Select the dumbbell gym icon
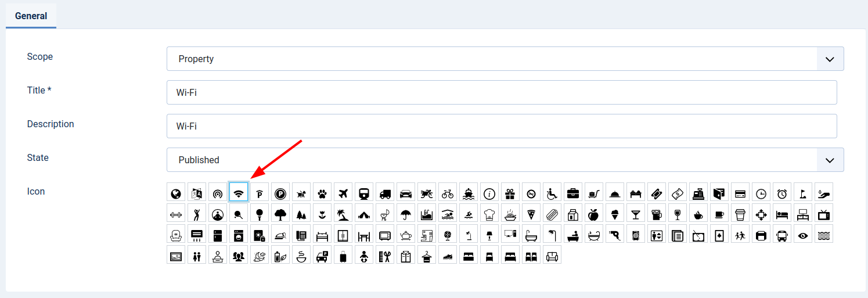This screenshot has height=298, width=868. tap(176, 214)
